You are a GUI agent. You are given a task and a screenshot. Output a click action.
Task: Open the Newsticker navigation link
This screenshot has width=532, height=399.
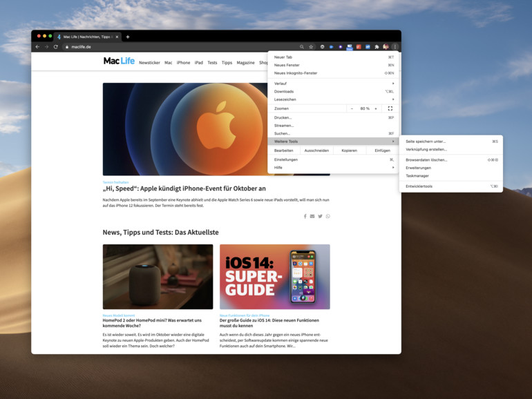(x=149, y=63)
